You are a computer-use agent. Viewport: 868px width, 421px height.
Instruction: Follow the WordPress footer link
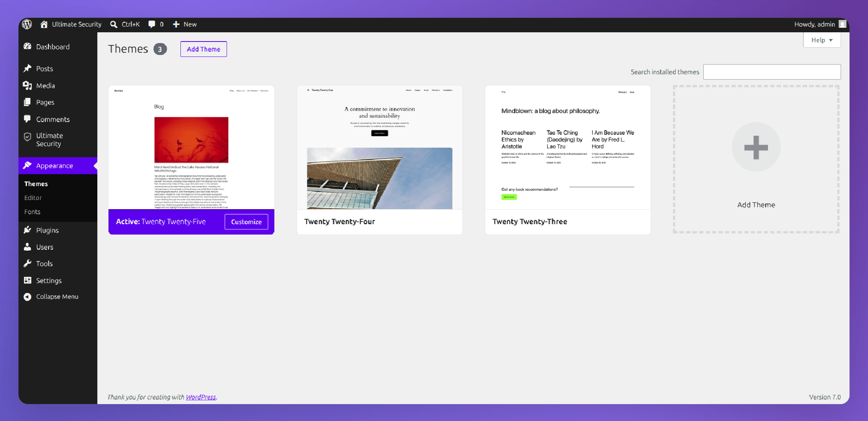[x=201, y=397]
